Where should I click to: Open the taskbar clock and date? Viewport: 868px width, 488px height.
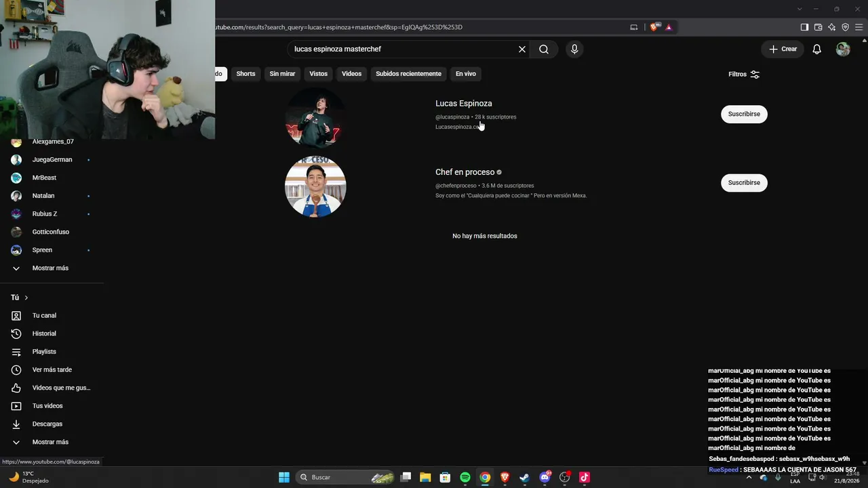click(x=847, y=477)
